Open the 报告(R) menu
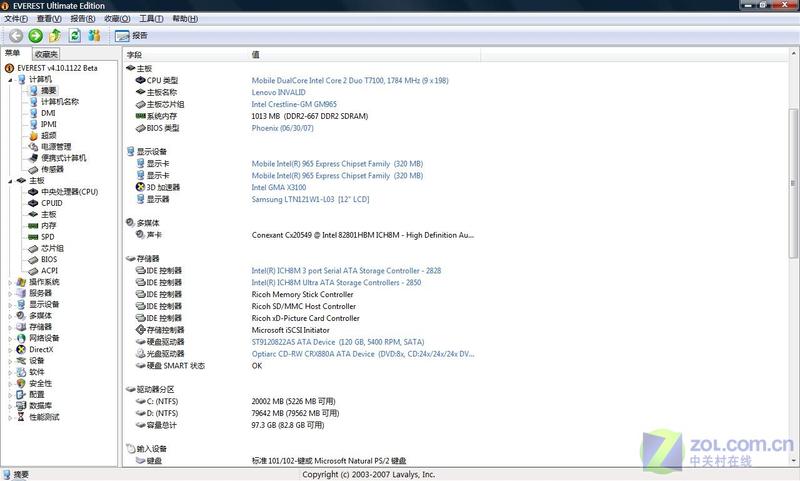This screenshot has height=481, width=800. (x=83, y=19)
